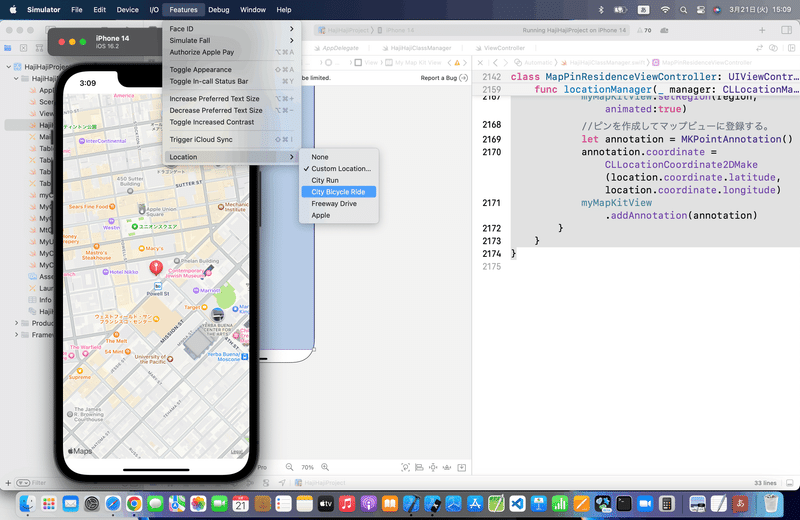The width and height of the screenshot is (800, 520).
Task: Open Location submenu entry
Action: click(x=232, y=157)
